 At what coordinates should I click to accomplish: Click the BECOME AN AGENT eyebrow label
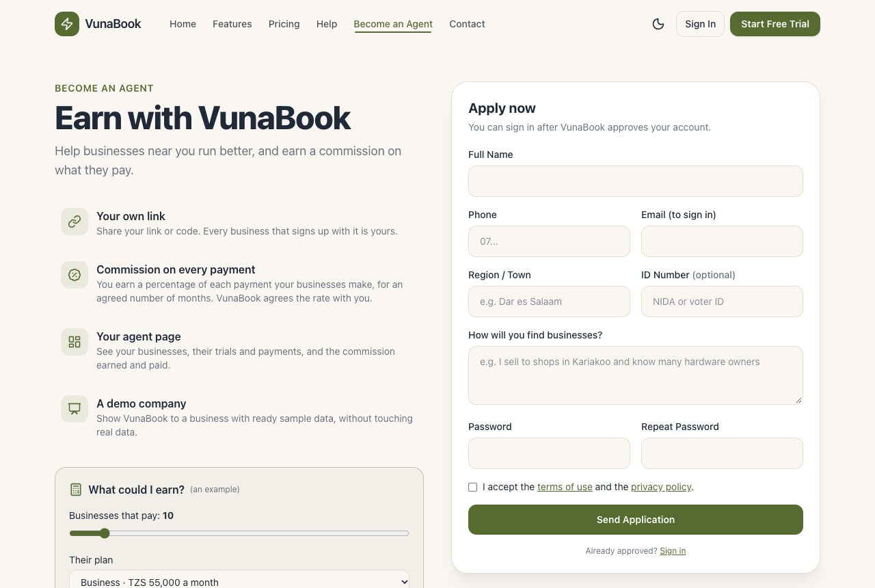pyautogui.click(x=104, y=88)
